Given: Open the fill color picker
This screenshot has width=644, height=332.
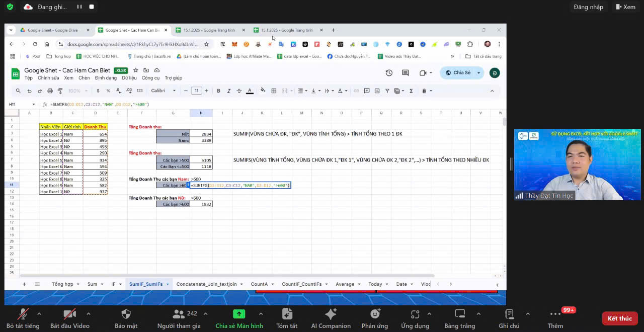Looking at the screenshot, I should coord(263,91).
